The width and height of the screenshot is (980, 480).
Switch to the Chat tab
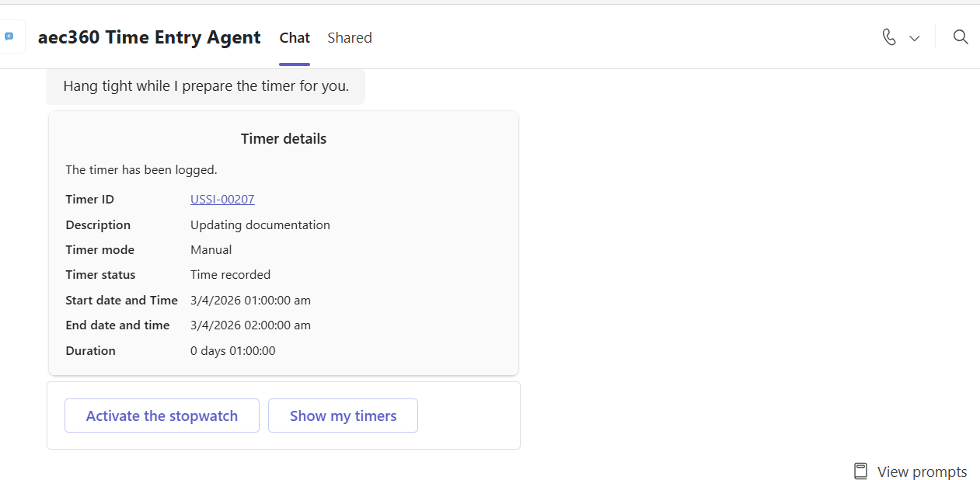coord(295,37)
